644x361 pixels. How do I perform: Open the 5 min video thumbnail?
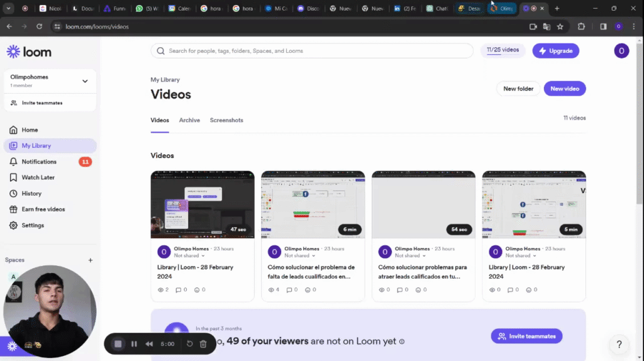(534, 204)
